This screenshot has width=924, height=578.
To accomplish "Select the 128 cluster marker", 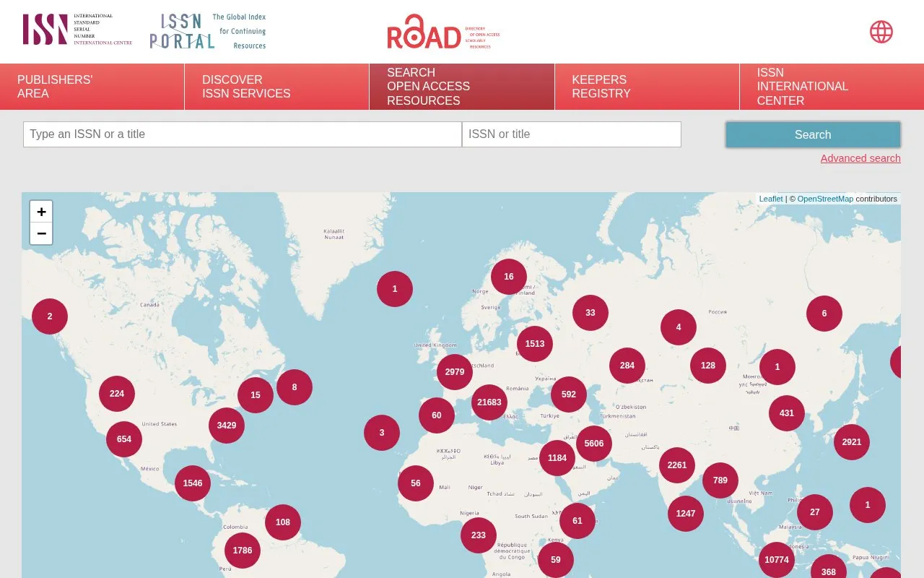I will pos(708,366).
